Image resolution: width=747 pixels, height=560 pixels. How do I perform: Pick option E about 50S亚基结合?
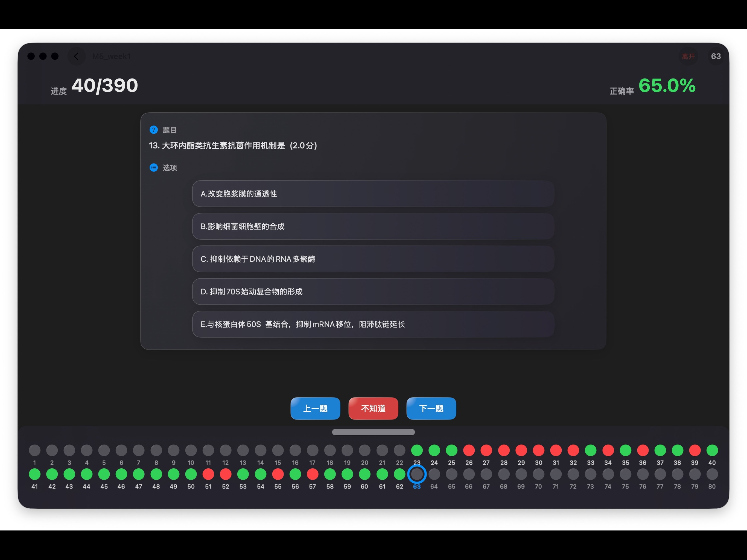click(x=373, y=324)
